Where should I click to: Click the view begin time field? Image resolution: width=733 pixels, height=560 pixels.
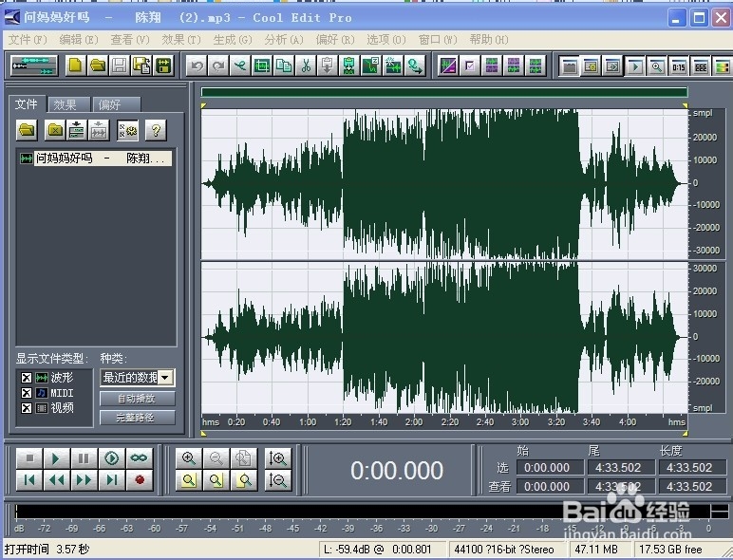point(550,486)
